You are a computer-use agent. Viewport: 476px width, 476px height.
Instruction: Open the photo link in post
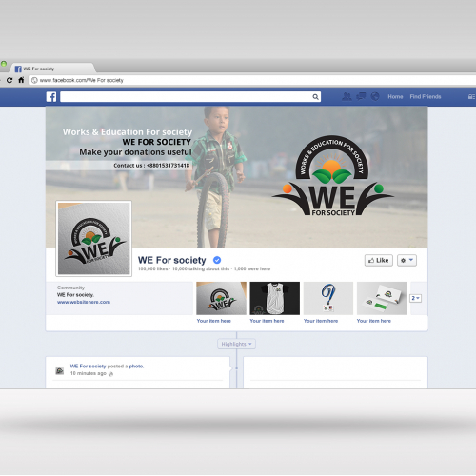click(136, 367)
